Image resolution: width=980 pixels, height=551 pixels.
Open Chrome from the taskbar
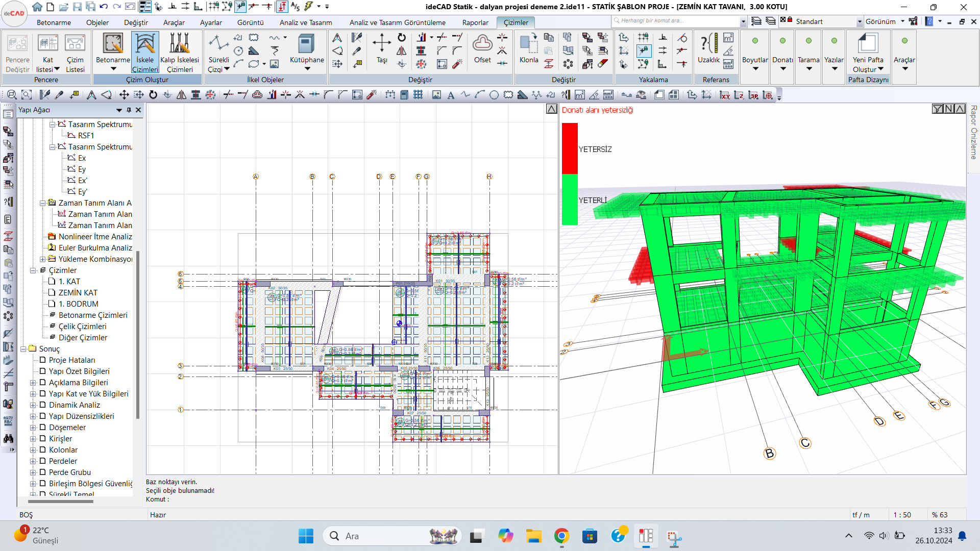tap(561, 536)
